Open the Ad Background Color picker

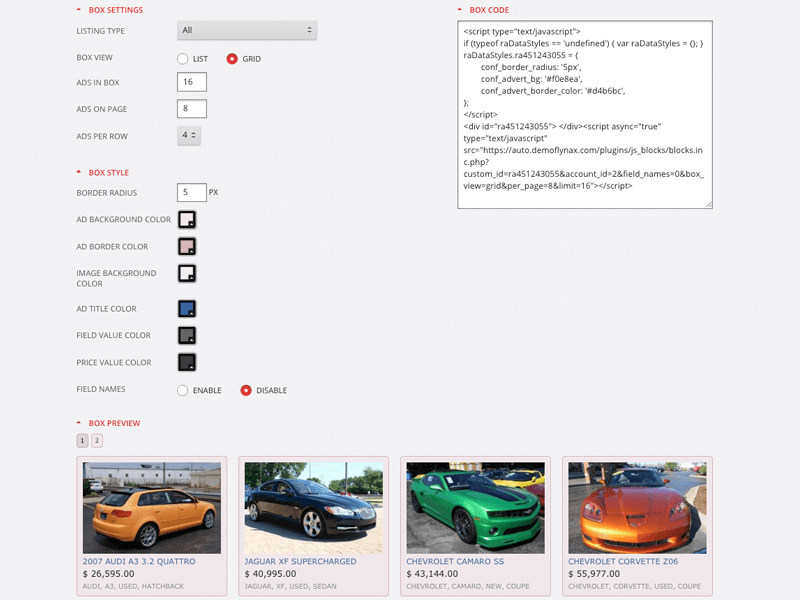coord(187,219)
